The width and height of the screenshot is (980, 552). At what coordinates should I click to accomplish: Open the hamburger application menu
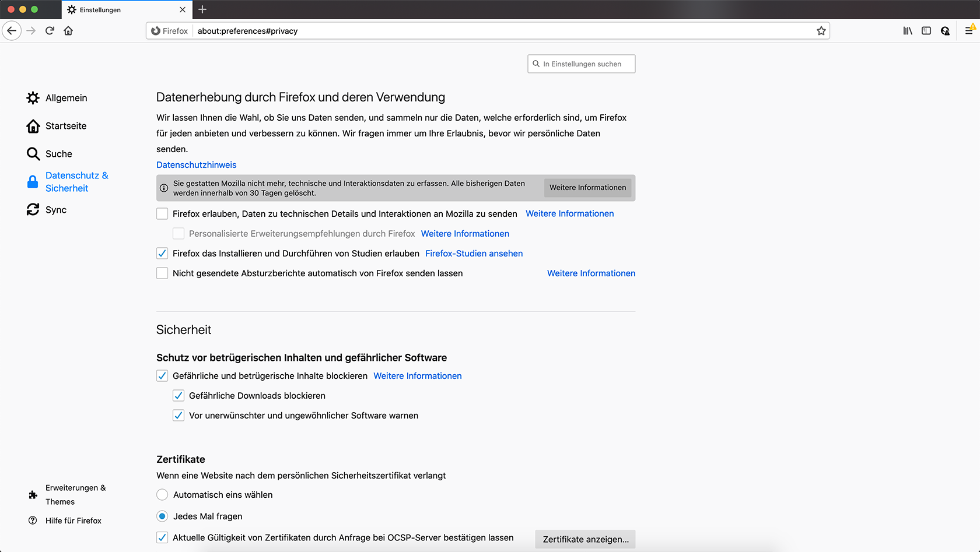click(x=970, y=31)
